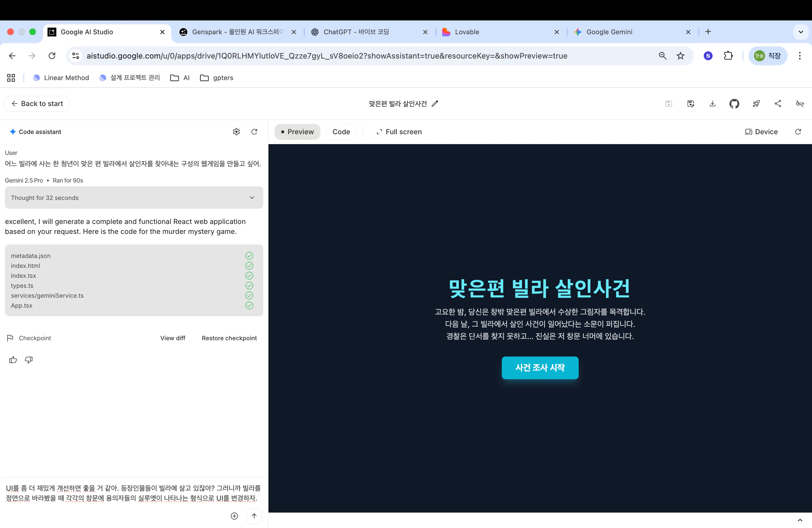Click the plus attach icon in prompt box
The width and height of the screenshot is (812, 528).
(234, 516)
